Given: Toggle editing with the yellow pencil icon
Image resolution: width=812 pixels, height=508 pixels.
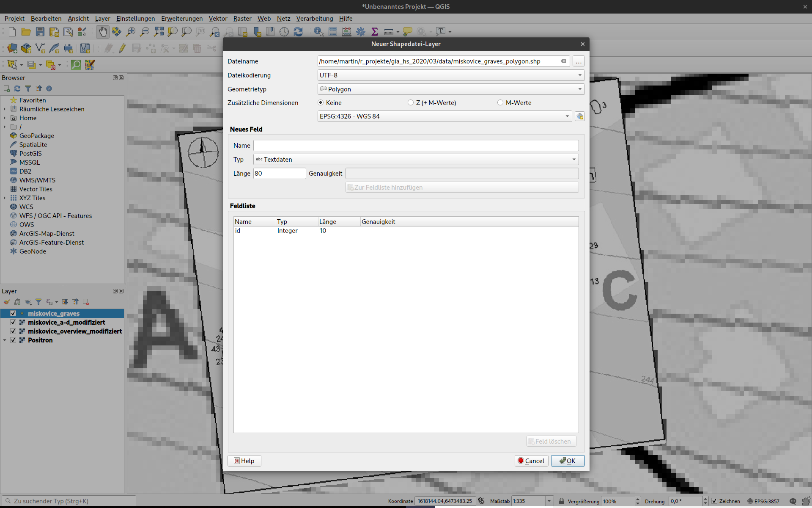Looking at the screenshot, I should click(122, 48).
